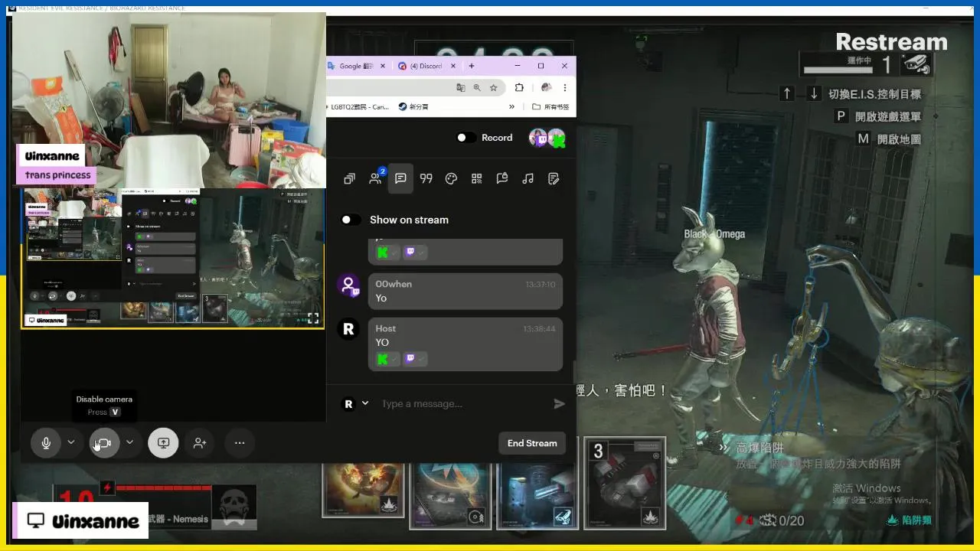
Task: Select the webcam feed thumbnail
Action: 169,101
